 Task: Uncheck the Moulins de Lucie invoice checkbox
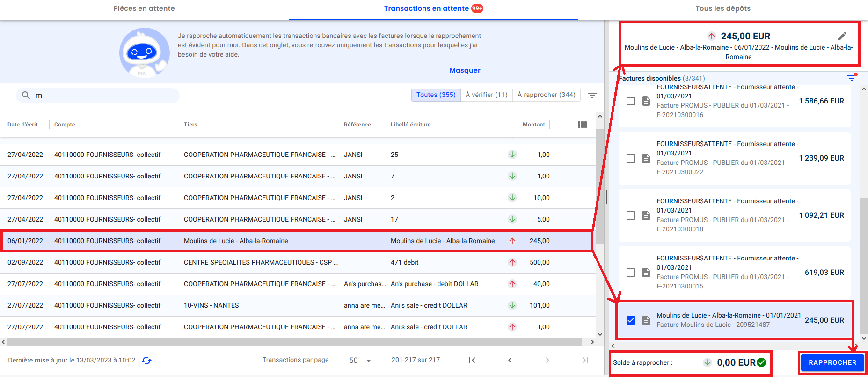point(631,320)
